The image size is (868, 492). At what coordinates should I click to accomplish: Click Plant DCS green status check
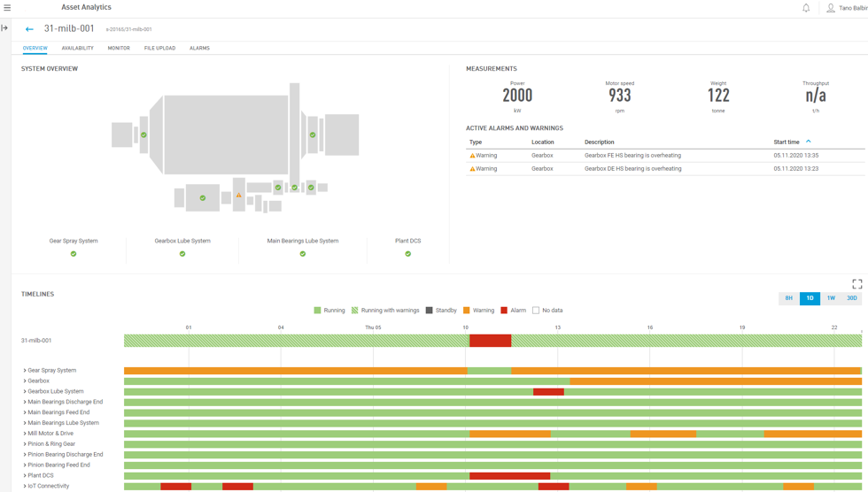[x=408, y=254]
